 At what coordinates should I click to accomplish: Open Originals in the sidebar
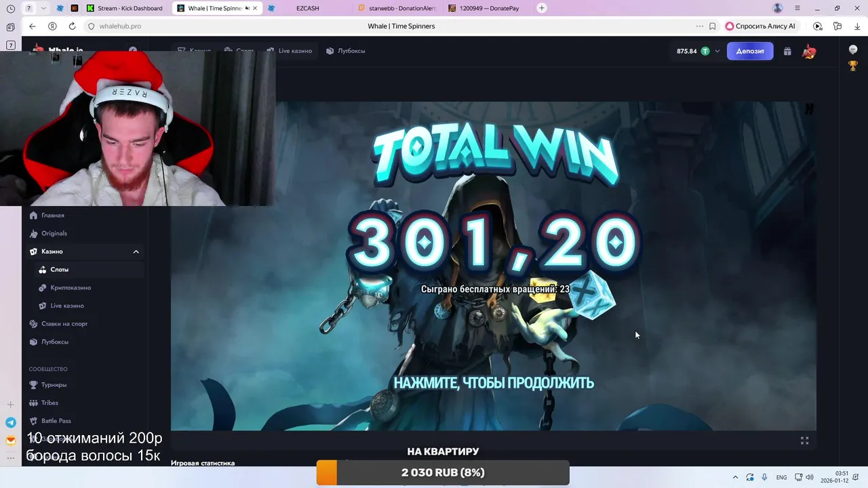click(x=49, y=233)
